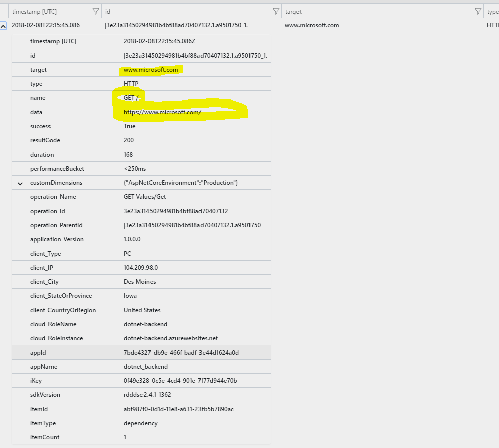Select the itemType value dependency

click(x=142, y=423)
